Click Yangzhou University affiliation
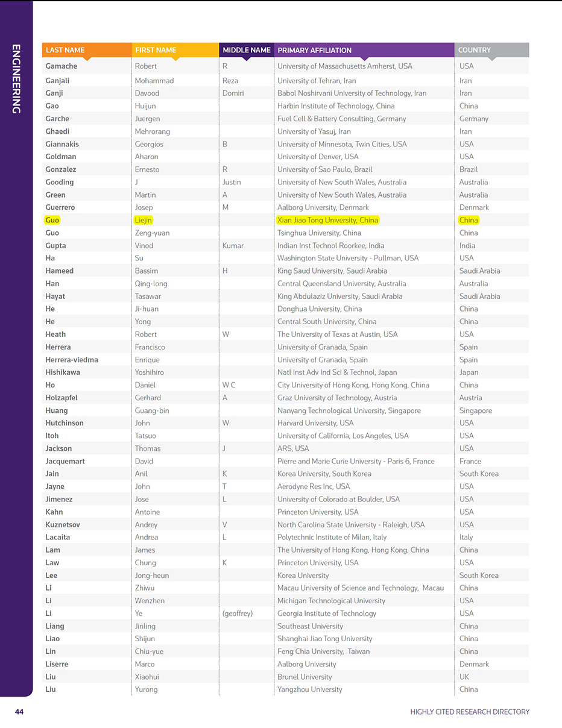 point(310,689)
